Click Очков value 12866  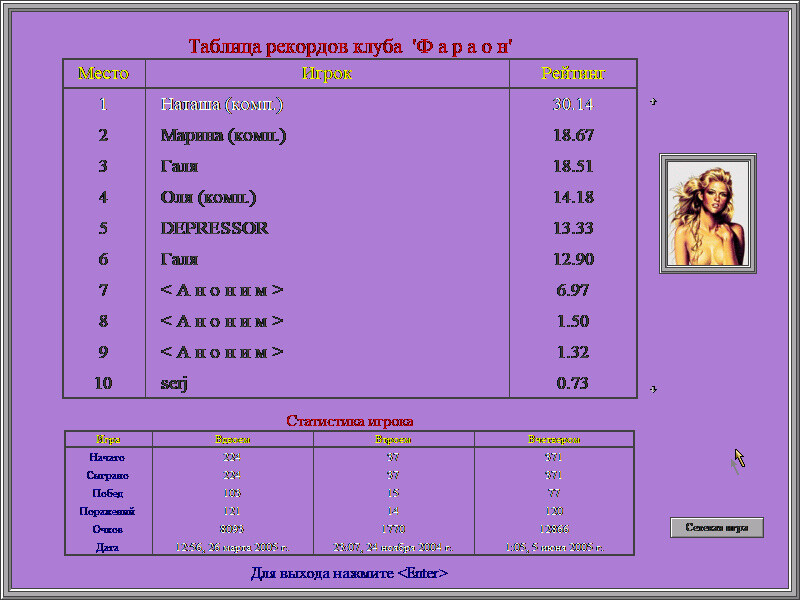click(554, 530)
